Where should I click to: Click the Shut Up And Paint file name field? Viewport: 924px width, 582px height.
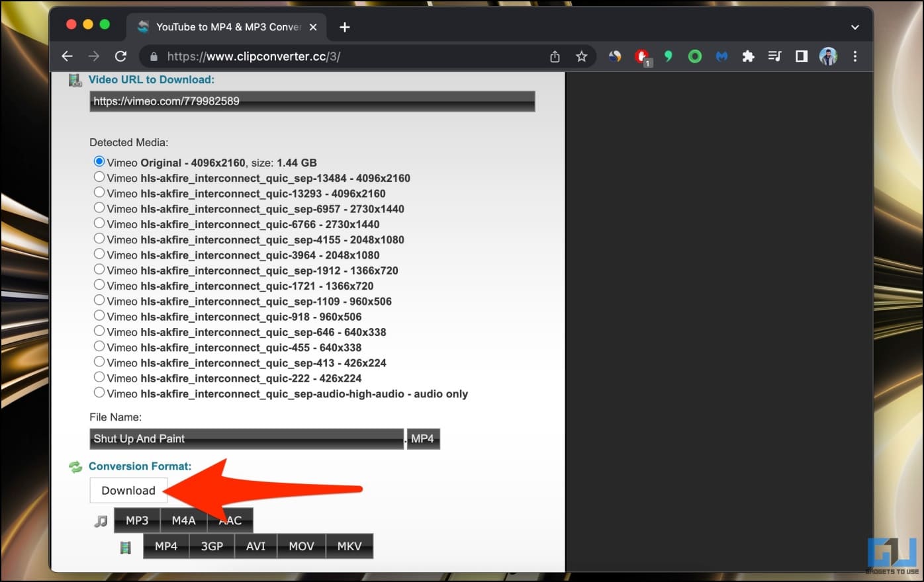coord(247,438)
